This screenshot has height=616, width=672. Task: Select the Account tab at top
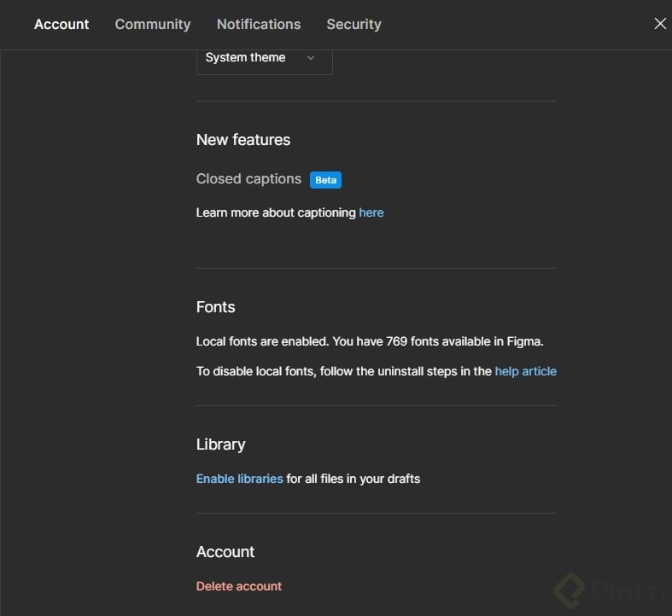(x=61, y=24)
